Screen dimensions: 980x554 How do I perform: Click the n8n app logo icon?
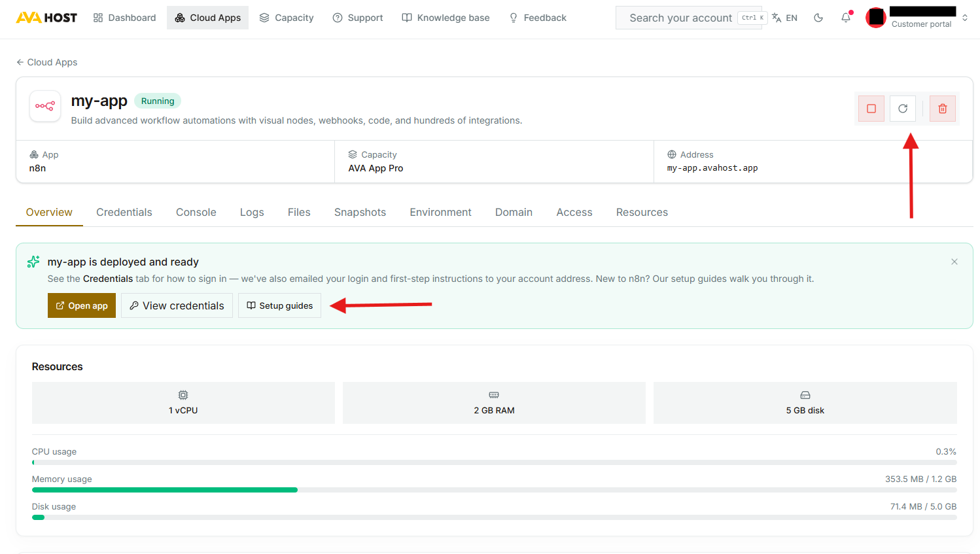click(x=45, y=106)
